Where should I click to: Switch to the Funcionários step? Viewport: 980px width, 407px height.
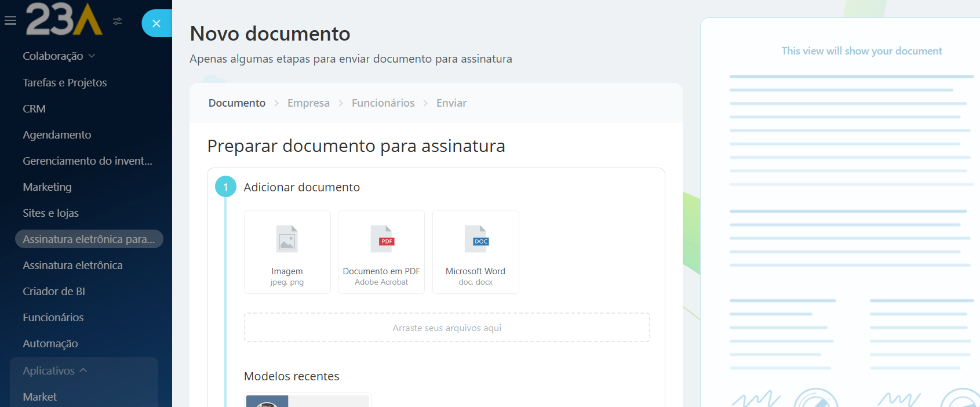point(382,103)
